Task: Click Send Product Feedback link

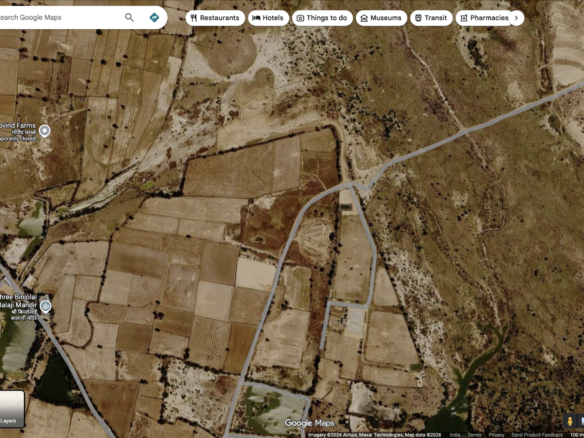Action: click(x=537, y=435)
